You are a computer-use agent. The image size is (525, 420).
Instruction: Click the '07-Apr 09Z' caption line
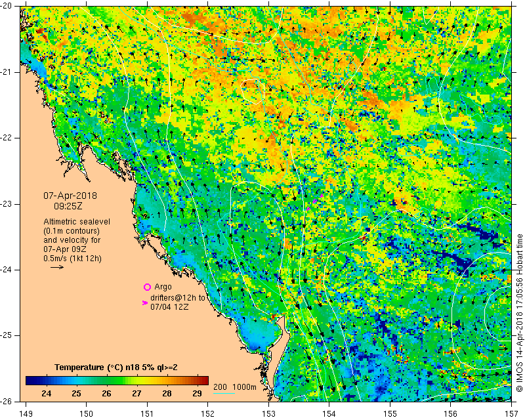(65, 249)
